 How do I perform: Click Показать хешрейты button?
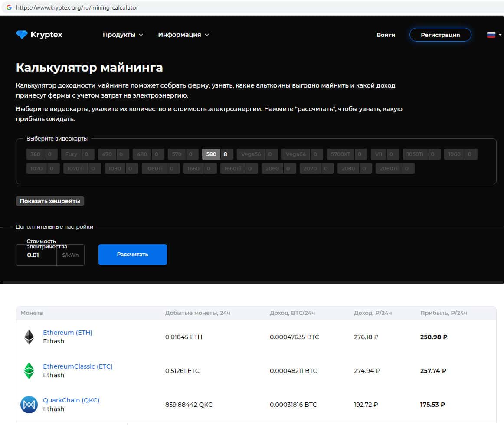click(50, 201)
